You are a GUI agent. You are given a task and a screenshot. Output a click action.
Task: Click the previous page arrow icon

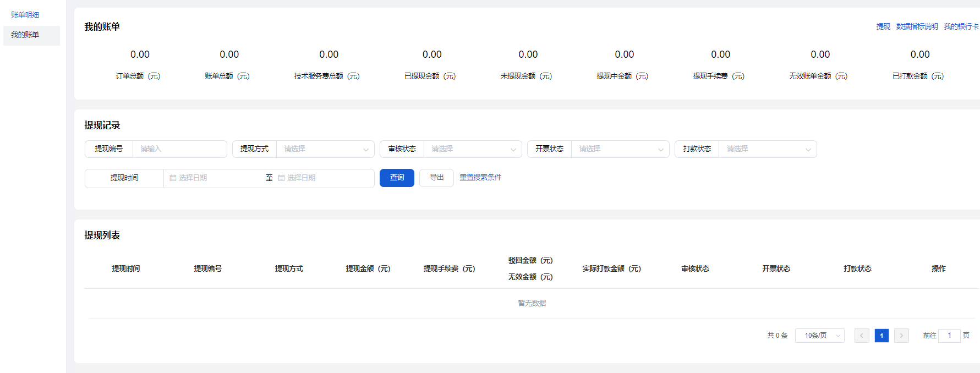[x=862, y=336]
